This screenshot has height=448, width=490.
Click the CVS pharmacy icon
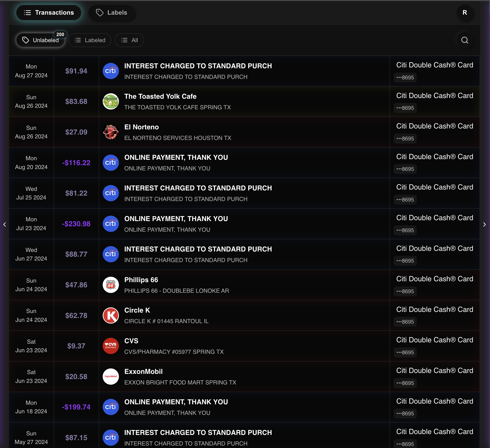tap(111, 346)
